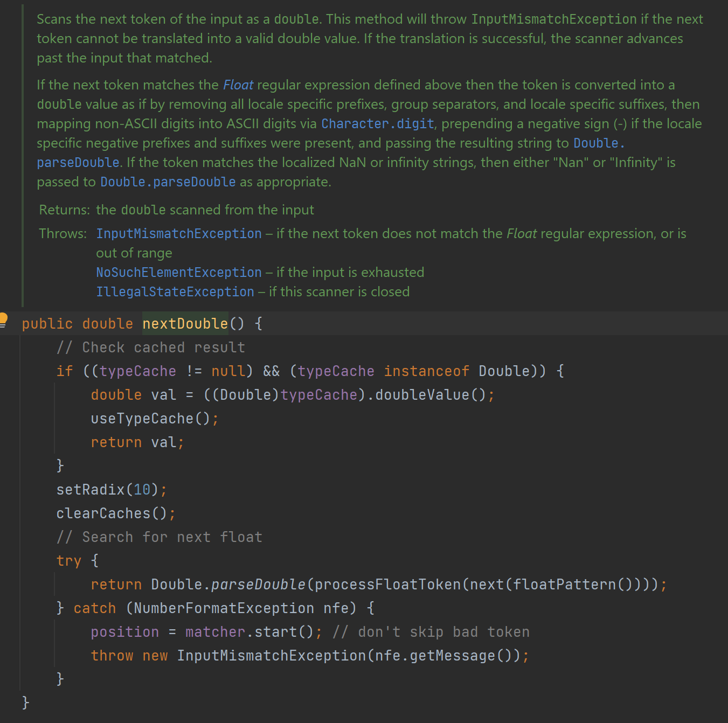
Task: Follow the Character.digit documentation link
Action: (377, 124)
